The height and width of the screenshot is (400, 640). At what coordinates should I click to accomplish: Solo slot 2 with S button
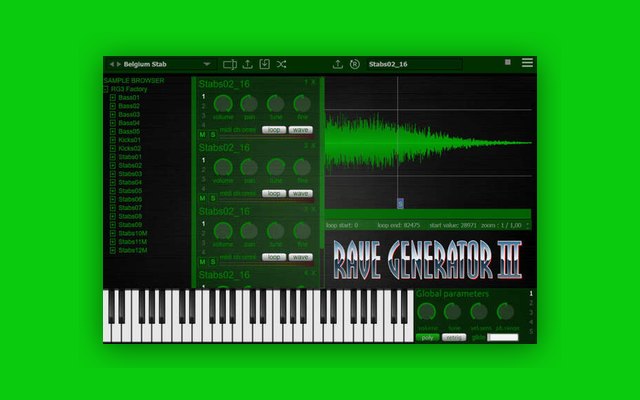pos(213,198)
